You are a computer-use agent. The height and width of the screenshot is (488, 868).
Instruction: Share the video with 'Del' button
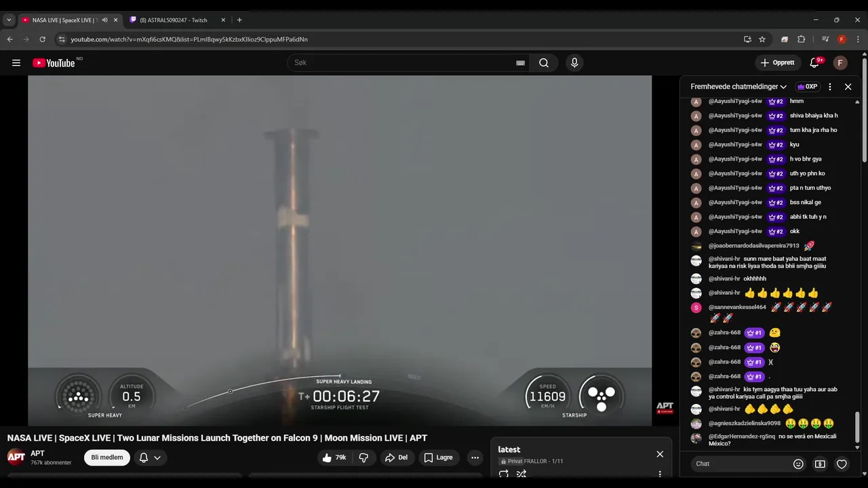(396, 457)
